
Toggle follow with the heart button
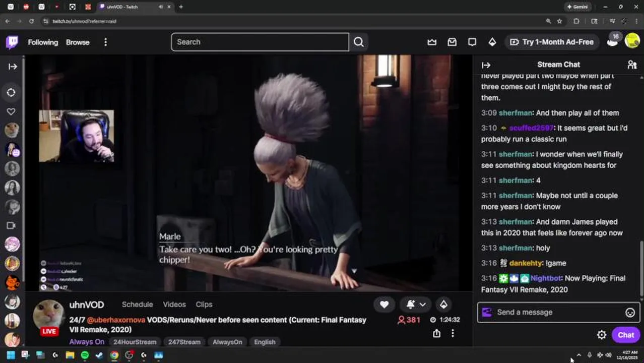pos(384,304)
